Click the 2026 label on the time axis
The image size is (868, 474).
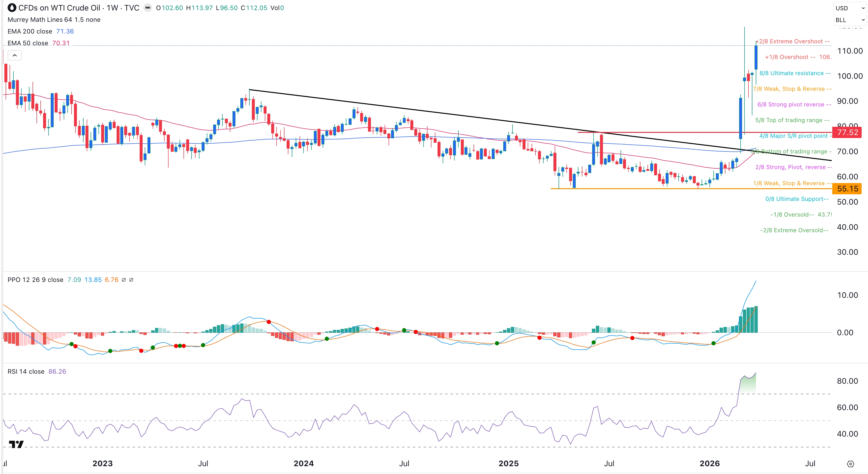click(x=710, y=463)
